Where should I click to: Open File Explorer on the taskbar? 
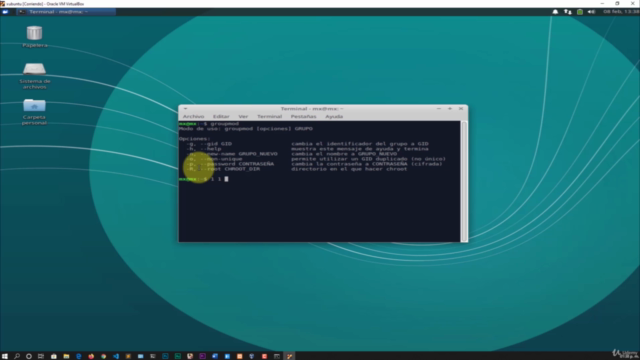[x=66, y=356]
